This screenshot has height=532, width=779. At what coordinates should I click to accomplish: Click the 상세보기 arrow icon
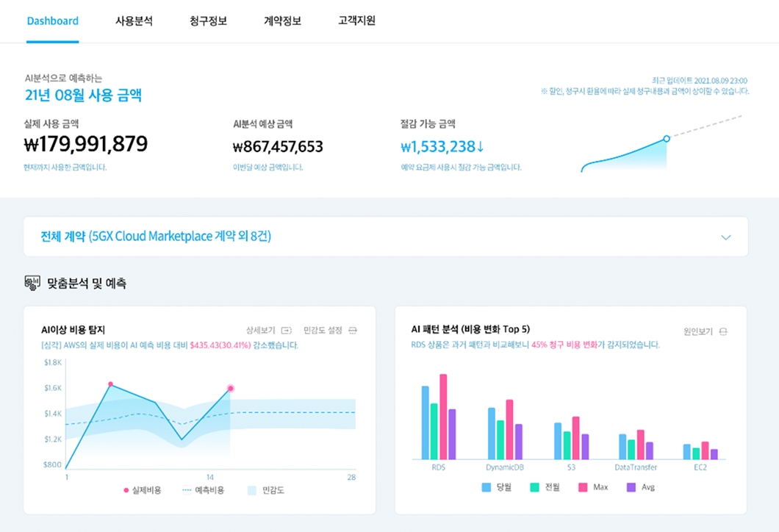287,331
